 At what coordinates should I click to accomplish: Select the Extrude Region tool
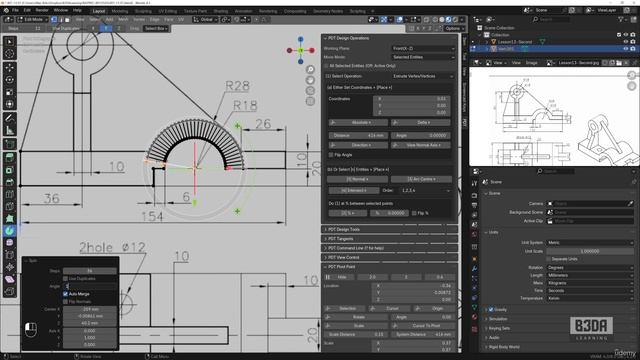[x=10, y=158]
